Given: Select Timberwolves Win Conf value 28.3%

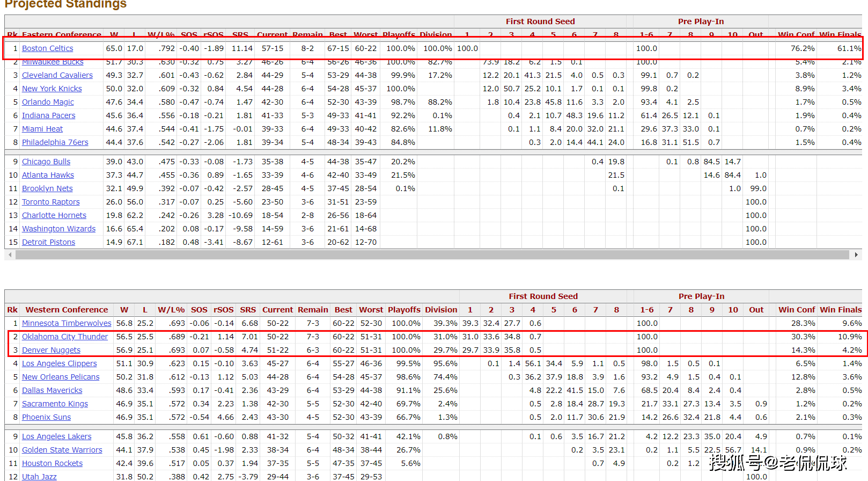Looking at the screenshot, I should pyautogui.click(x=803, y=323).
